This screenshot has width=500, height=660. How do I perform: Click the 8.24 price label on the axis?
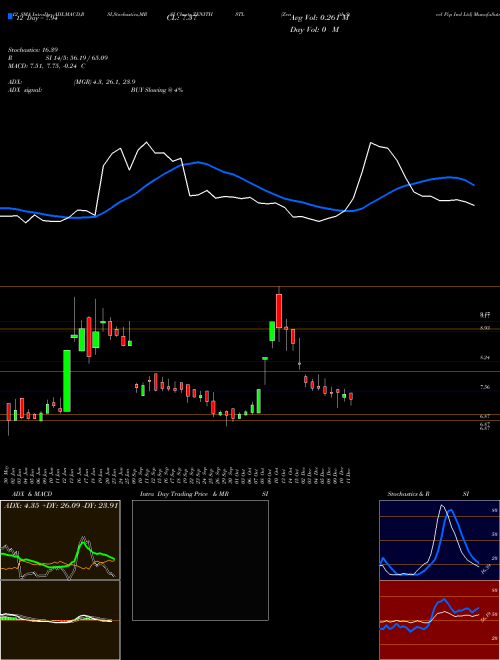(484, 357)
